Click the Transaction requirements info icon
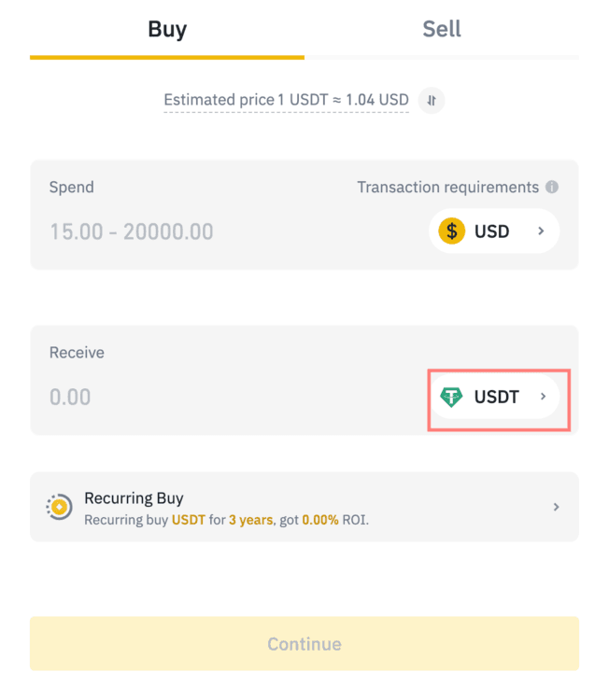Viewport: 609px width, 700px height. tap(552, 187)
